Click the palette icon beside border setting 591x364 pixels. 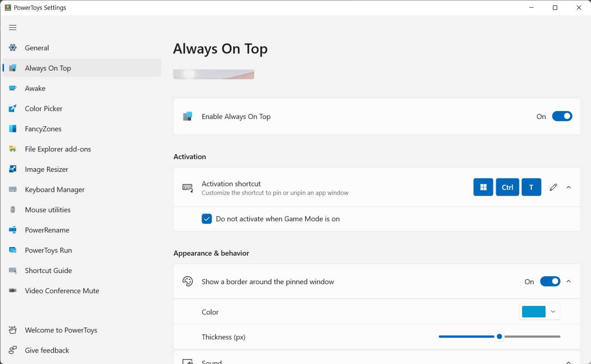188,281
